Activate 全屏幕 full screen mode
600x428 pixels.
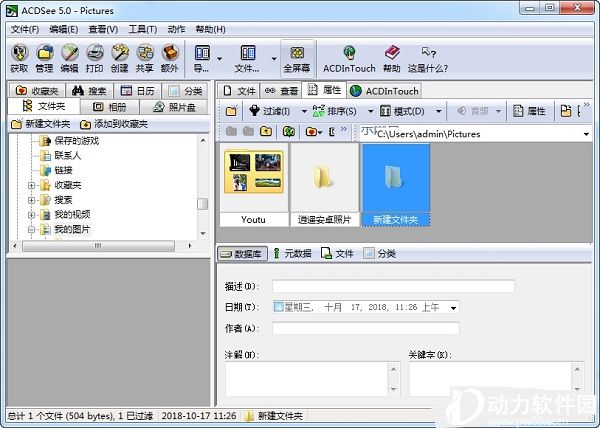[297, 59]
